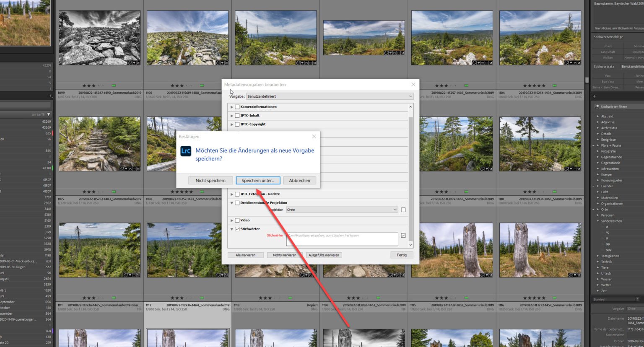Click the Fertig button in metadata dialog
644x347 pixels.
pos(402,255)
